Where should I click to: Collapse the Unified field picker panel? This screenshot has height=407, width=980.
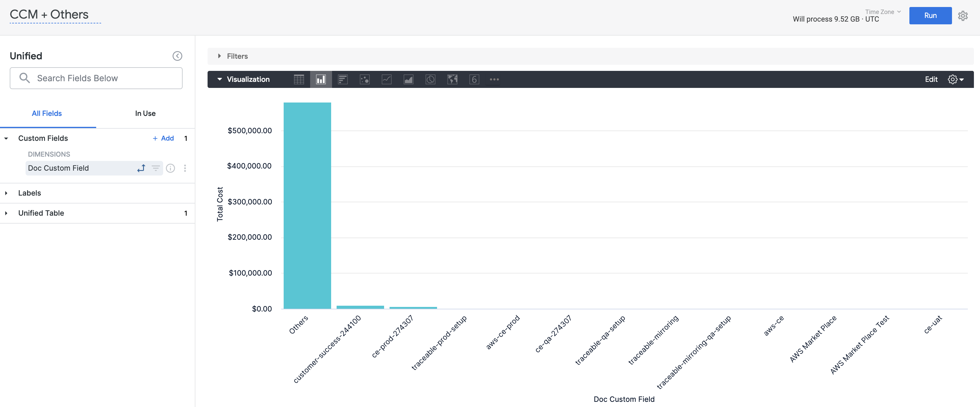tap(177, 56)
